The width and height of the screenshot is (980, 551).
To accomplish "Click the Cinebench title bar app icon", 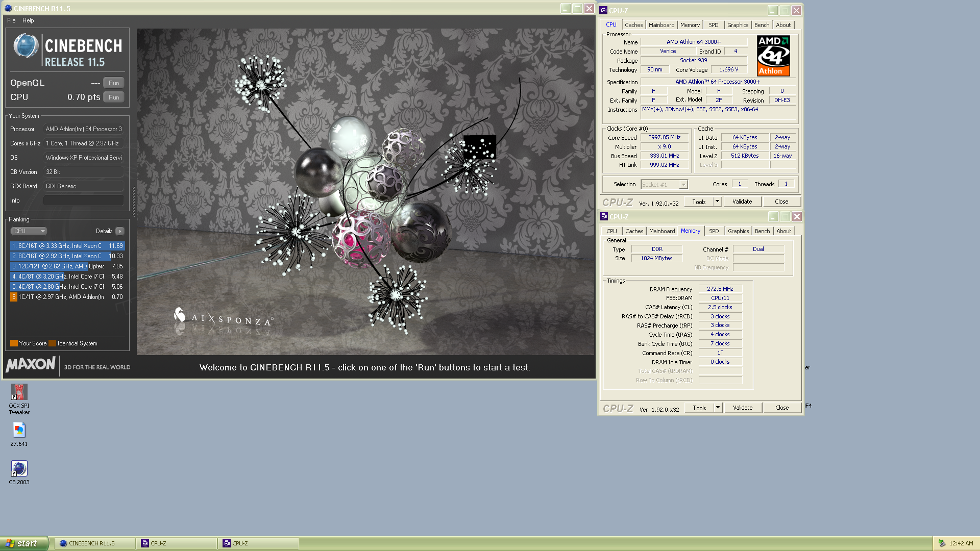I will pos(8,8).
